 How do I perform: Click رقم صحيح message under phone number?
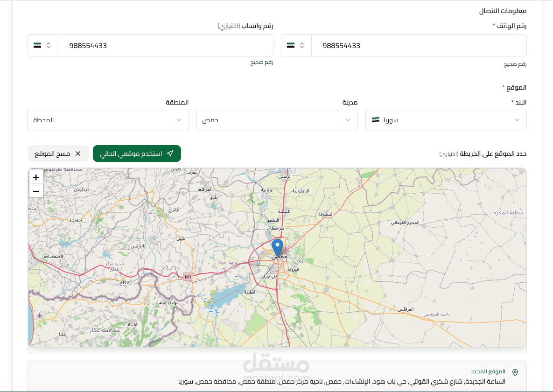pyautogui.click(x=515, y=64)
